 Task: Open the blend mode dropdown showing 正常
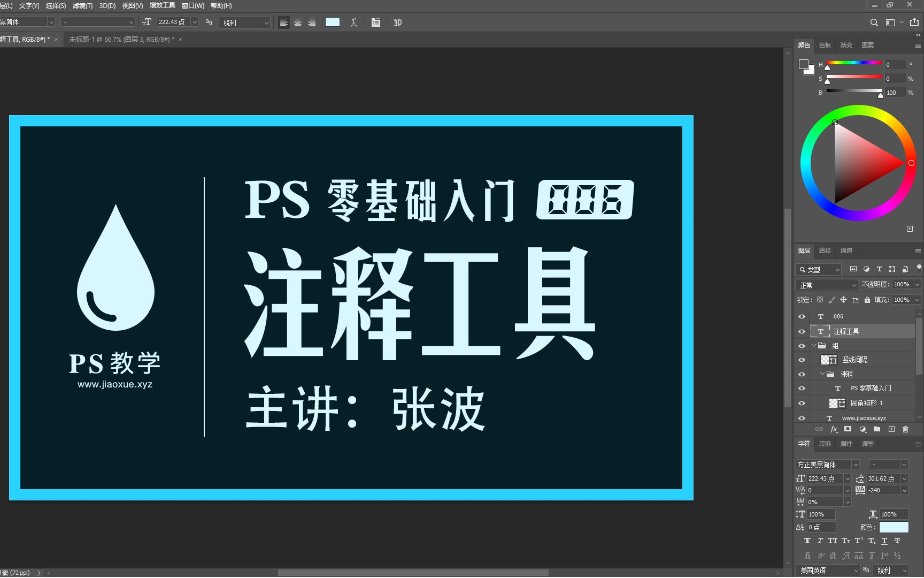click(x=826, y=285)
